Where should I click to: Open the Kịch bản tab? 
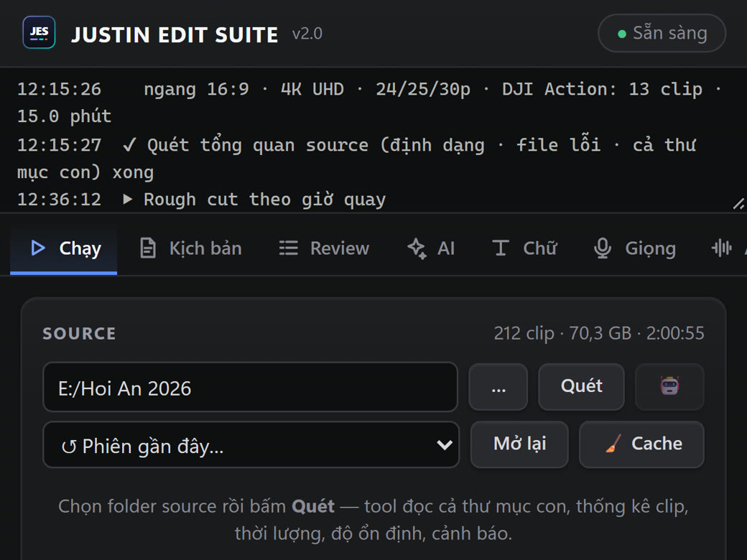click(190, 248)
